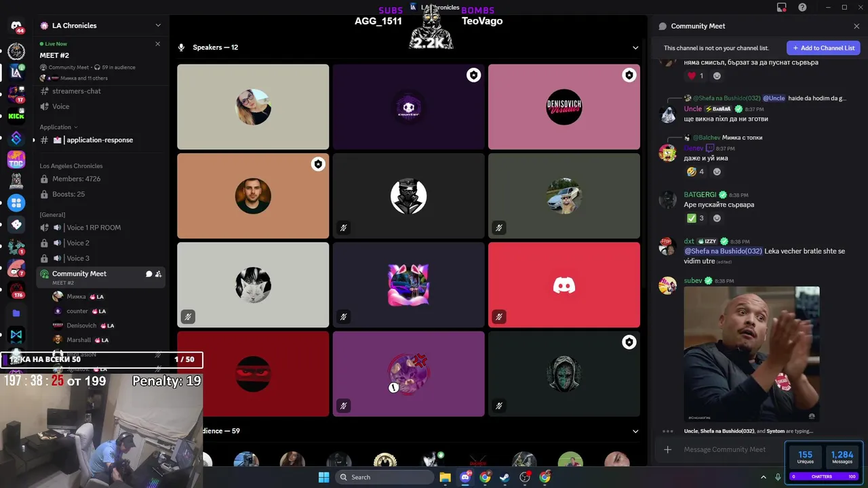Click Discord icon in the taskbar

[465, 477]
